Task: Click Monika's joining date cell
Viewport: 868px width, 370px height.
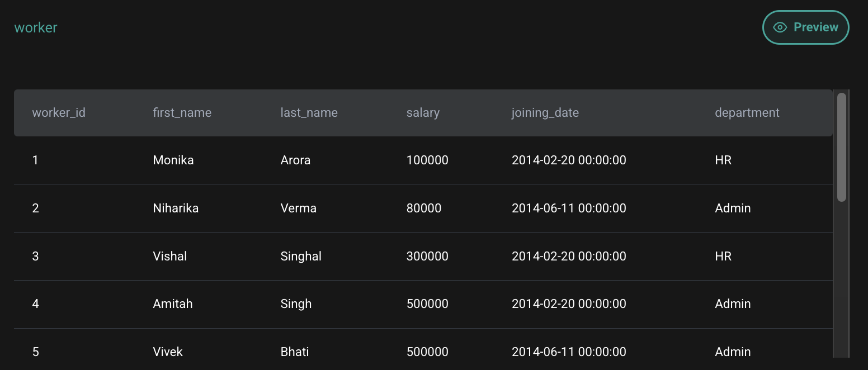Action: (x=569, y=160)
